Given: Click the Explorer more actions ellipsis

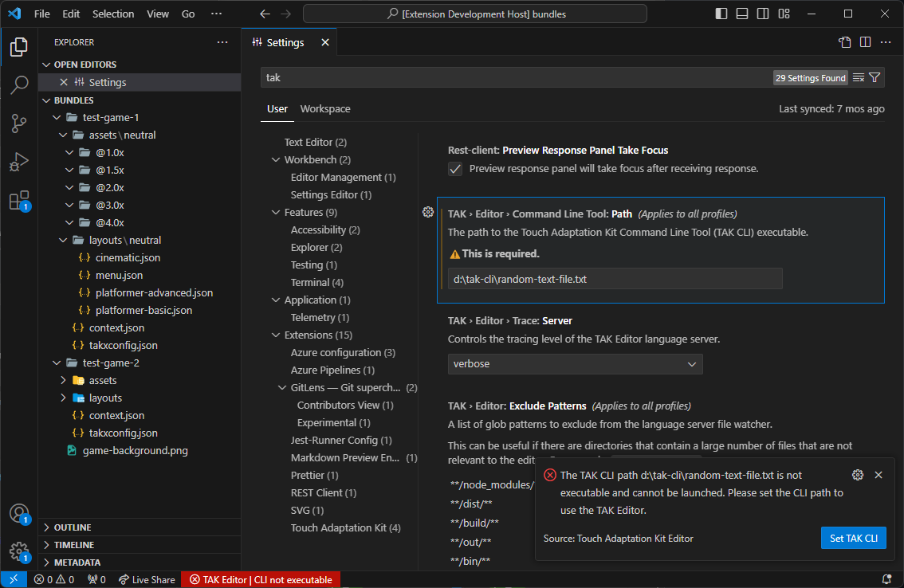Looking at the screenshot, I should (222, 42).
